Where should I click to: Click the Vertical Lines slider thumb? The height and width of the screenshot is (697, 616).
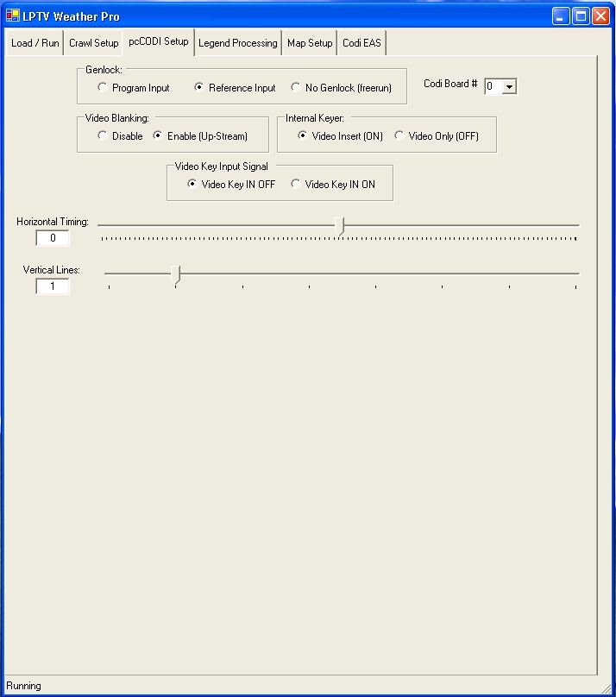click(175, 274)
